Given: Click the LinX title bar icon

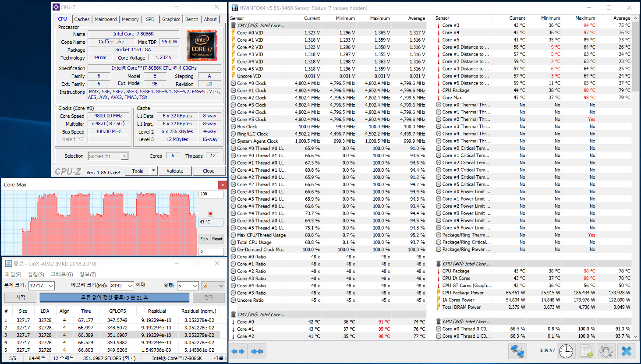Looking at the screenshot, I should point(8,263).
